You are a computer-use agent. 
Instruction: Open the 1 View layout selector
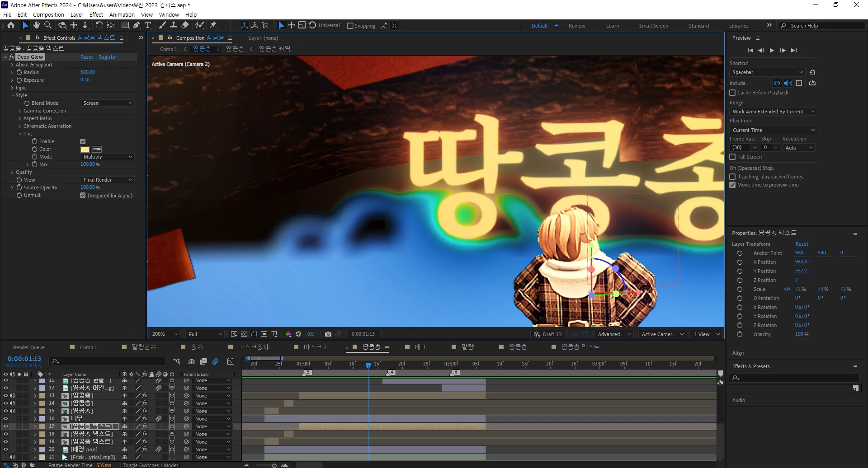pos(706,334)
